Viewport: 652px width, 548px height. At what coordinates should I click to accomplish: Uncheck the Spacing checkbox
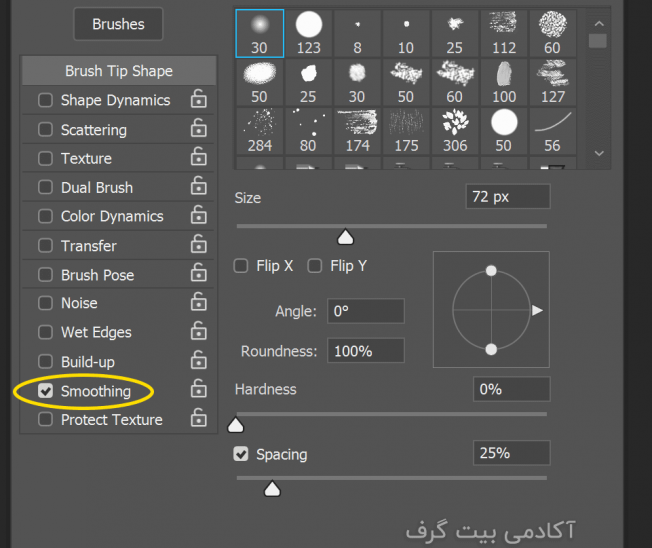click(241, 454)
